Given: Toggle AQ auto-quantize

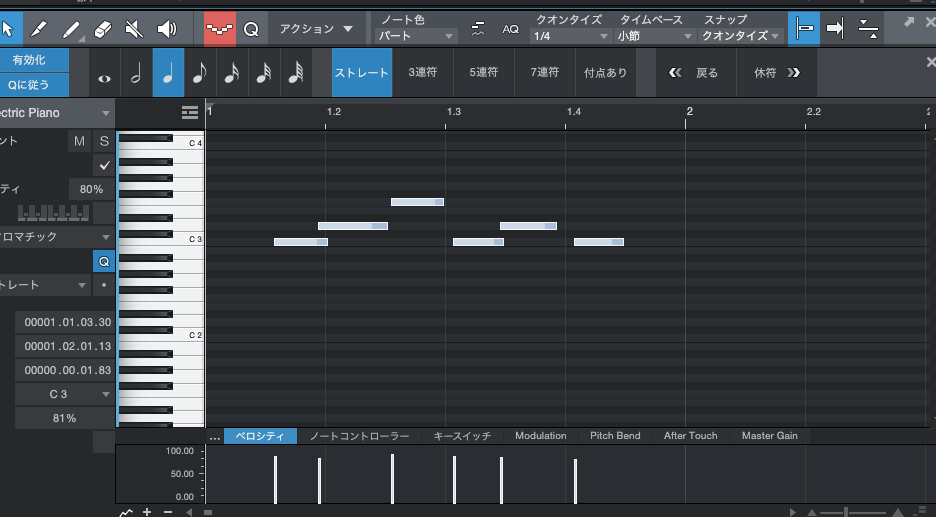Looking at the screenshot, I should [x=510, y=29].
